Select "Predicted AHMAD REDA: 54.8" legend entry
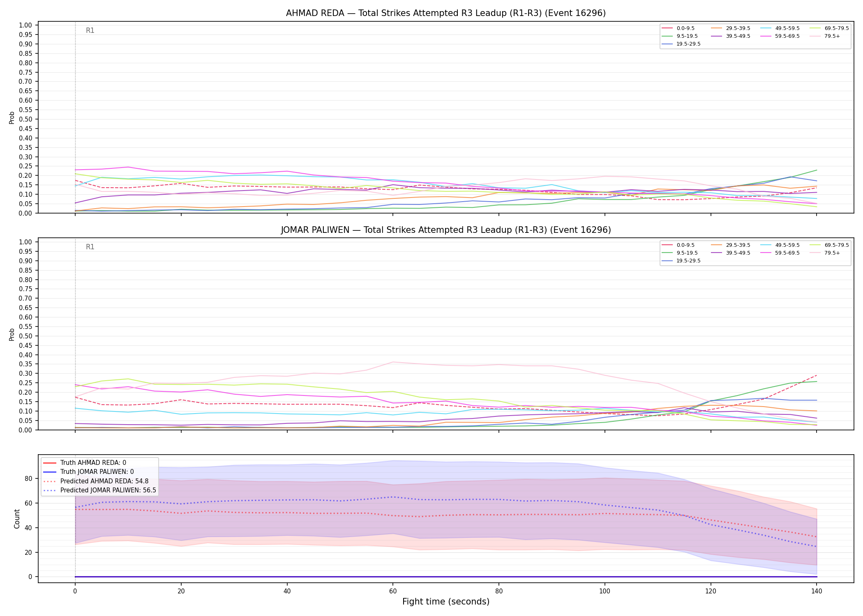 [x=104, y=481]
